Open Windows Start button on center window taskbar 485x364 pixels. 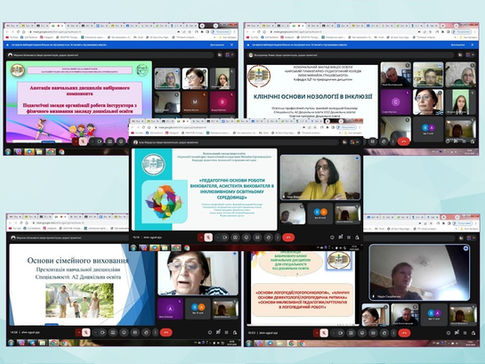click(x=134, y=247)
